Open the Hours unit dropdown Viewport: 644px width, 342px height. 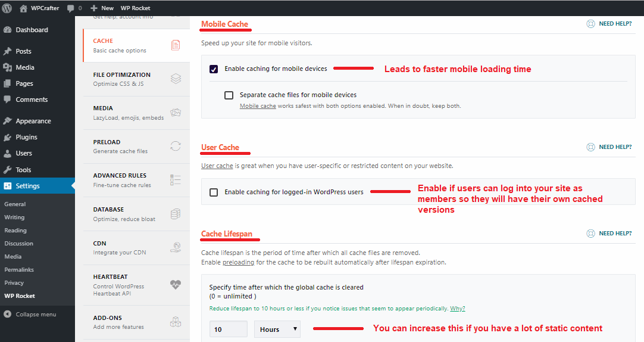coord(277,329)
